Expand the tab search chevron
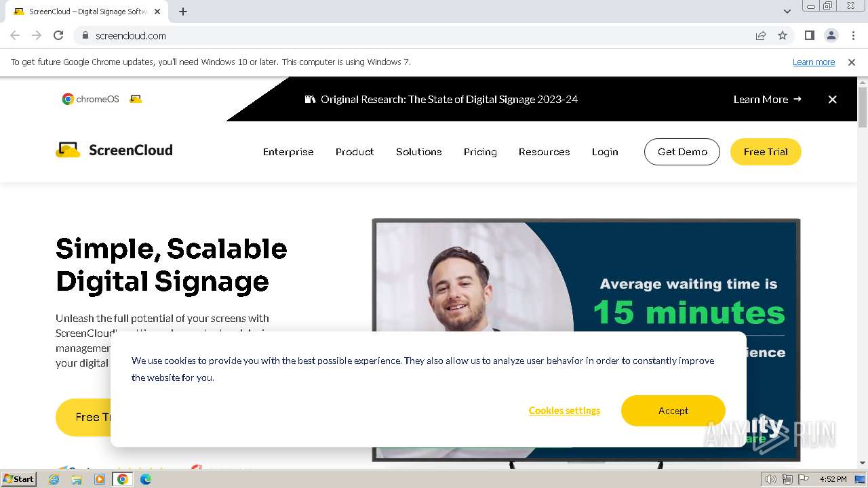This screenshot has height=488, width=868. [787, 12]
